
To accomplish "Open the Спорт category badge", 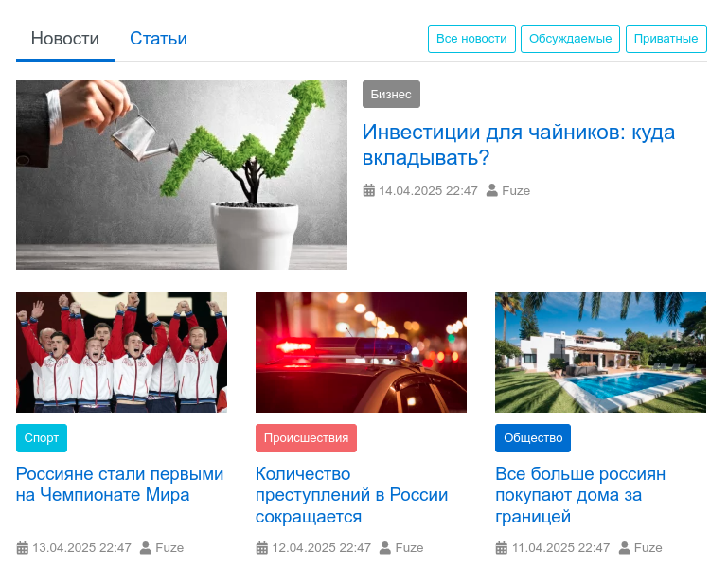I will point(42,438).
